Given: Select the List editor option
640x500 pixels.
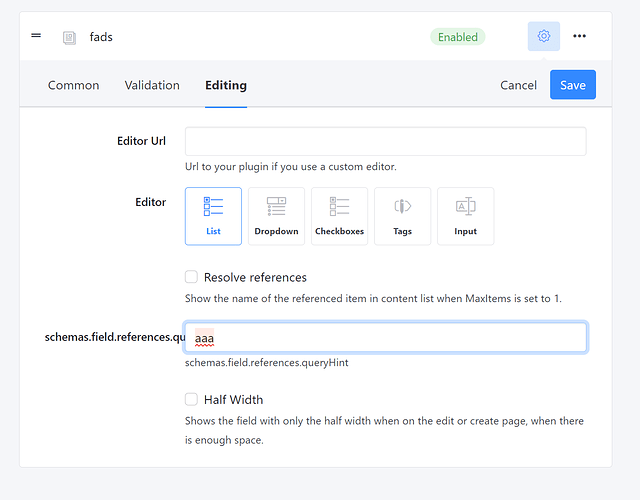Looking at the screenshot, I should 213,216.
